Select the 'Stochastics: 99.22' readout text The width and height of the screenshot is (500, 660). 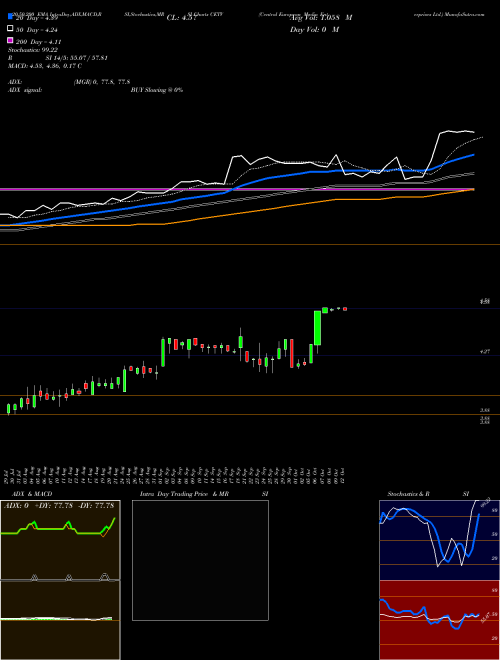pos(33,50)
